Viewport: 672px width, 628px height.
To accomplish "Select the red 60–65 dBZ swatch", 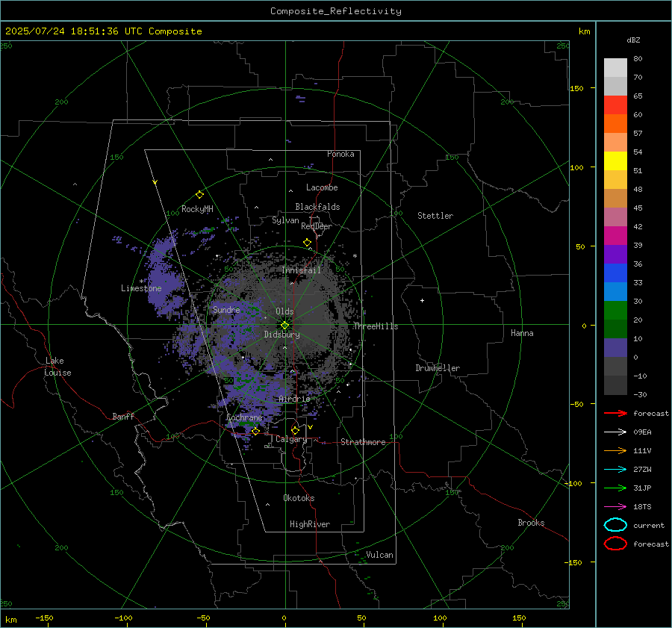I will tap(615, 105).
